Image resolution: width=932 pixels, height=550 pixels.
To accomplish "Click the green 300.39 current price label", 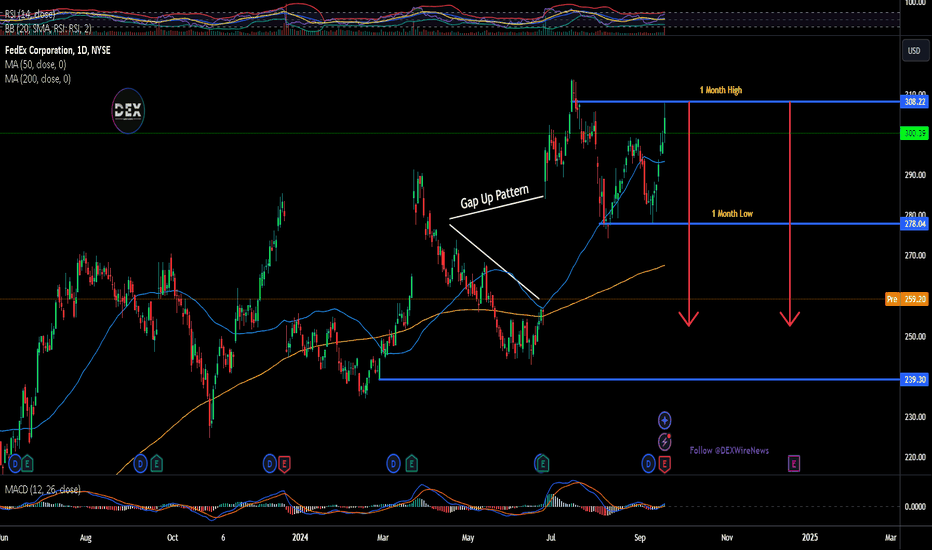I will 914,133.
